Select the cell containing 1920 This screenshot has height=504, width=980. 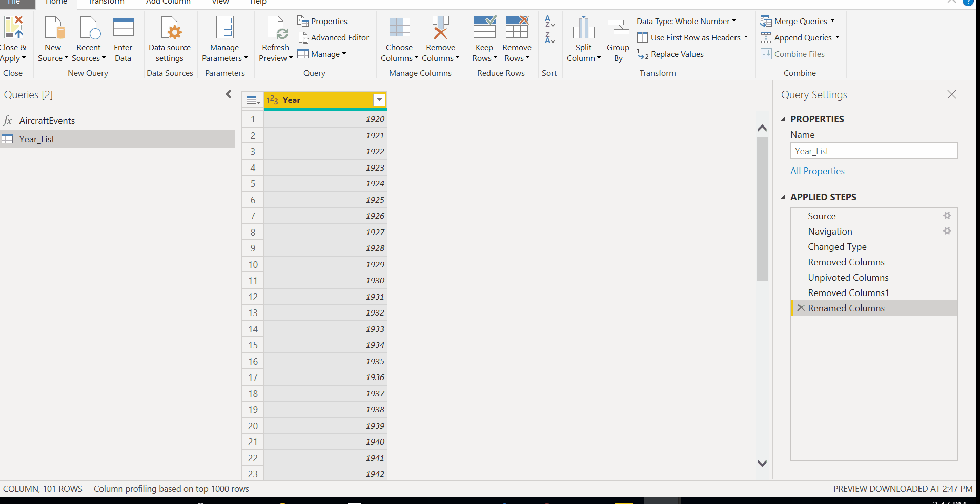coord(325,119)
